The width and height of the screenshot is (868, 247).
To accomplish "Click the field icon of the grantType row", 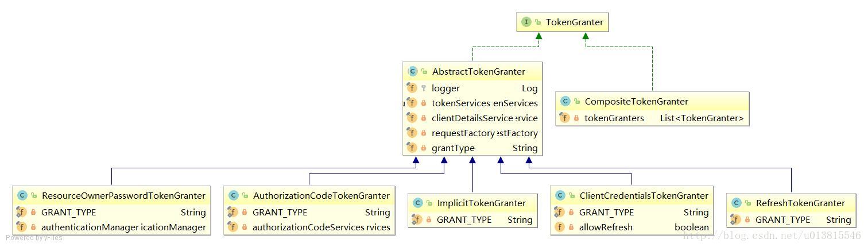I will coord(412,148).
